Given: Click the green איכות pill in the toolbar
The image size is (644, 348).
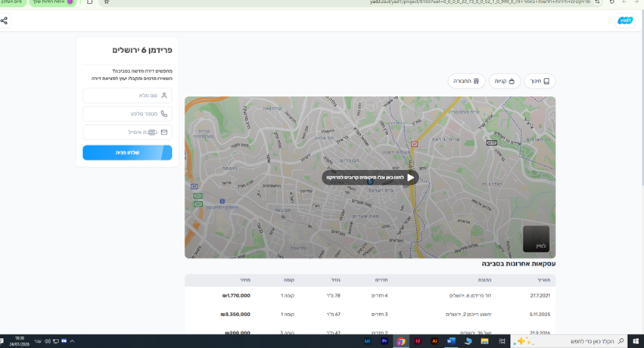Looking at the screenshot, I should pos(52,2).
